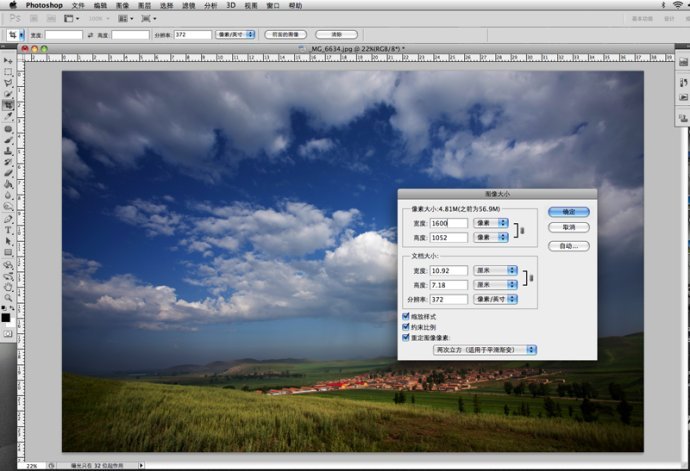Click the pixel width field showing 1600
Screen dimensions: 690x471
[x=449, y=225]
